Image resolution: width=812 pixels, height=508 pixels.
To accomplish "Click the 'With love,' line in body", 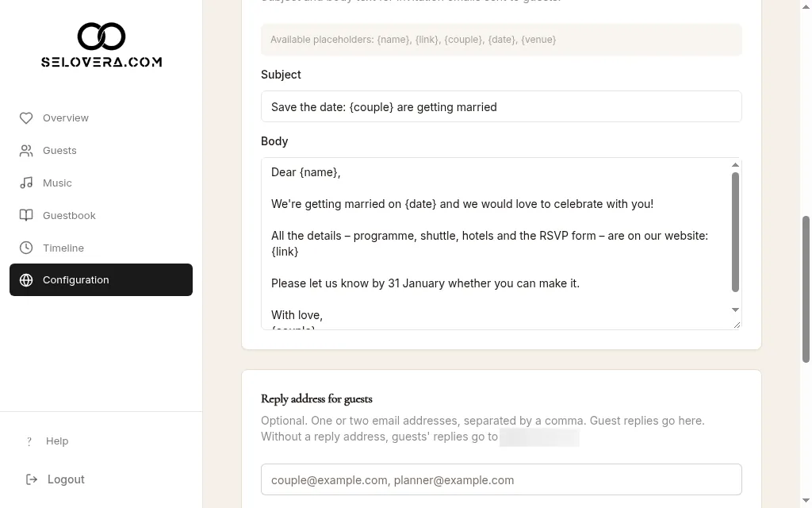I will coord(297,315).
